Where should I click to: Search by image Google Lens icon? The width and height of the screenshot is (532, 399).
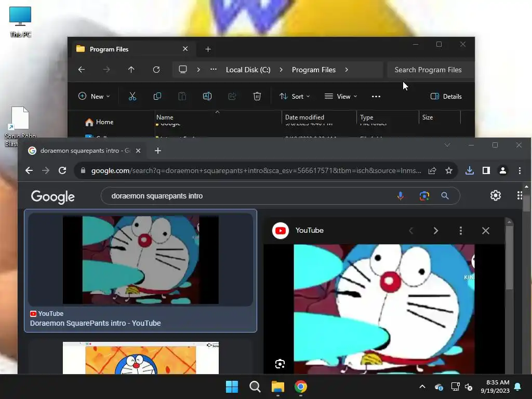coord(424,196)
